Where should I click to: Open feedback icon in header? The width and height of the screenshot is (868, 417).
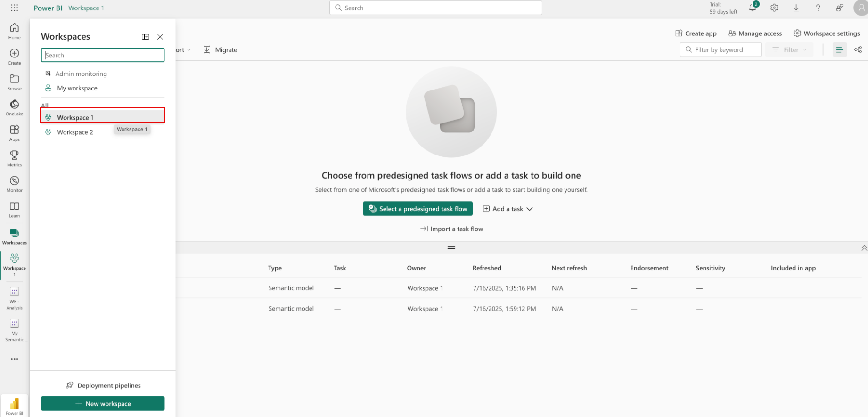pyautogui.click(x=840, y=8)
